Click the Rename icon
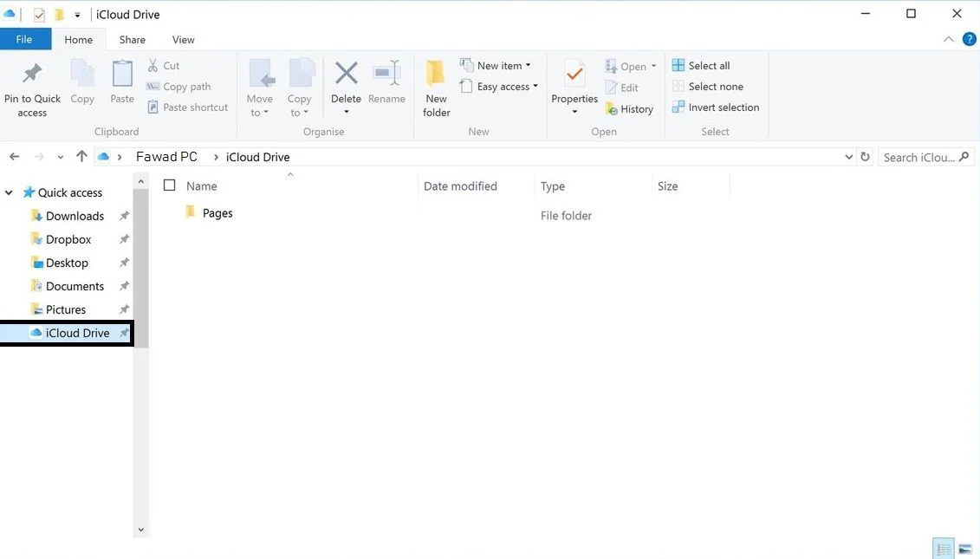Image resolution: width=980 pixels, height=559 pixels. (x=386, y=73)
